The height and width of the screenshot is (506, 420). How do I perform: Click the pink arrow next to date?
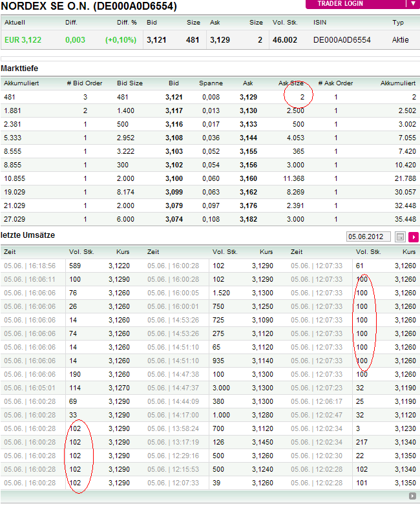point(414,237)
